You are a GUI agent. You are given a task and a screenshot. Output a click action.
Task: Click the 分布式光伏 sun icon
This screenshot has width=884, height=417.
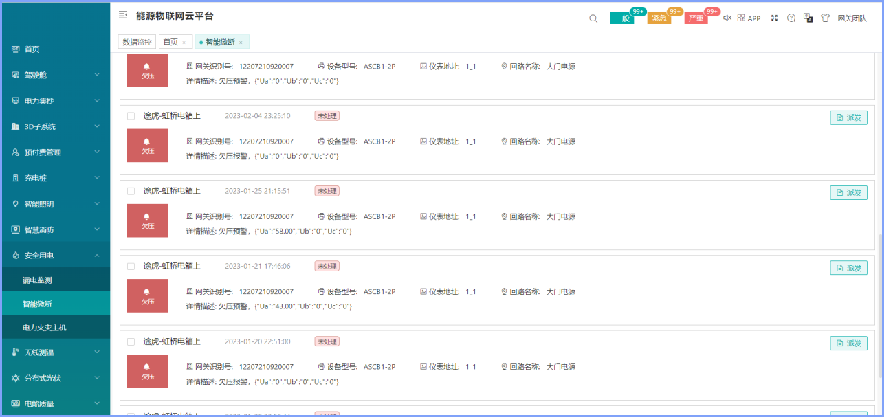pos(15,378)
